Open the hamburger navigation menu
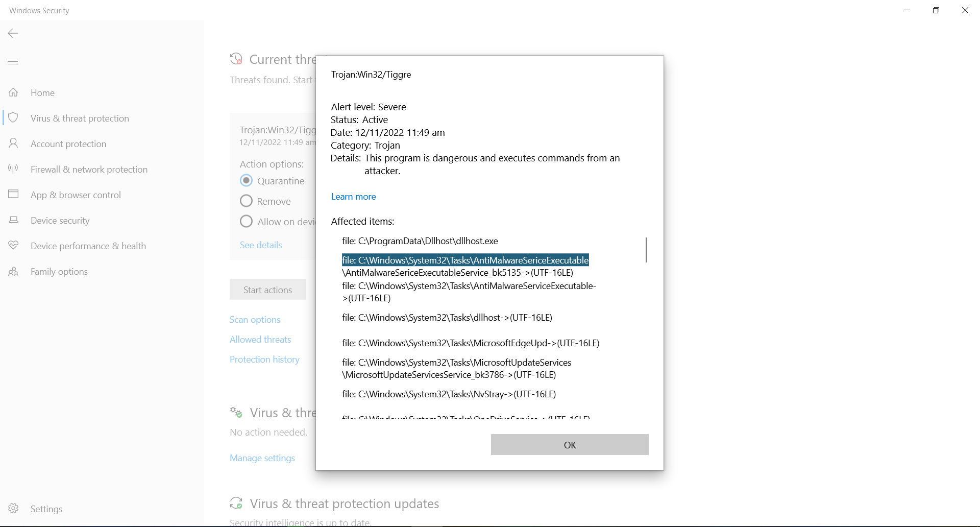This screenshot has height=527, width=980. 13,62
